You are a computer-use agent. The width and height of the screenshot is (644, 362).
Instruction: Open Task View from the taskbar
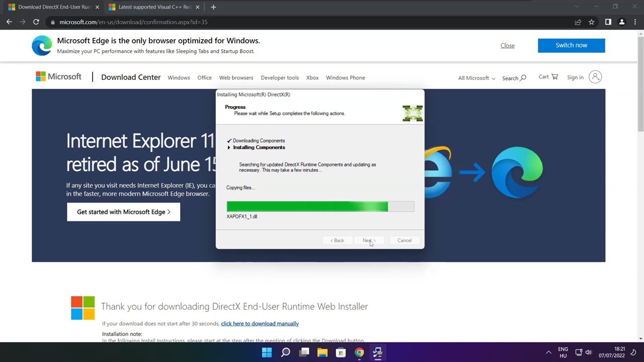(304, 352)
